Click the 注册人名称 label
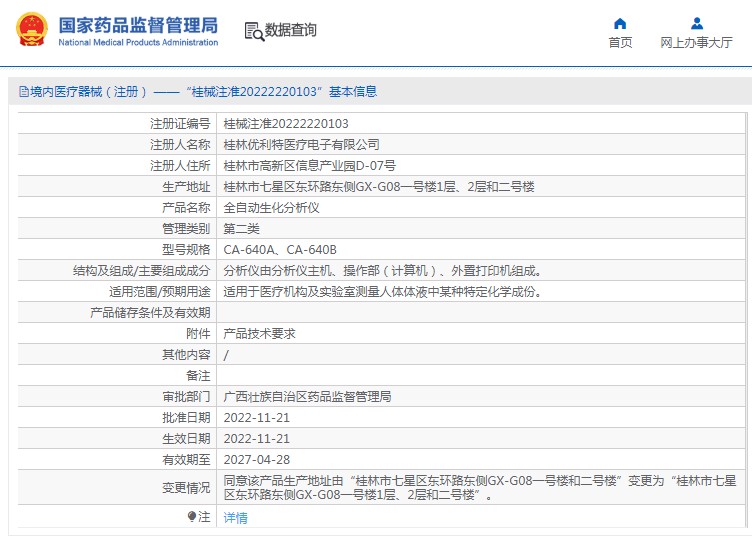752x538 pixels. coord(180,144)
